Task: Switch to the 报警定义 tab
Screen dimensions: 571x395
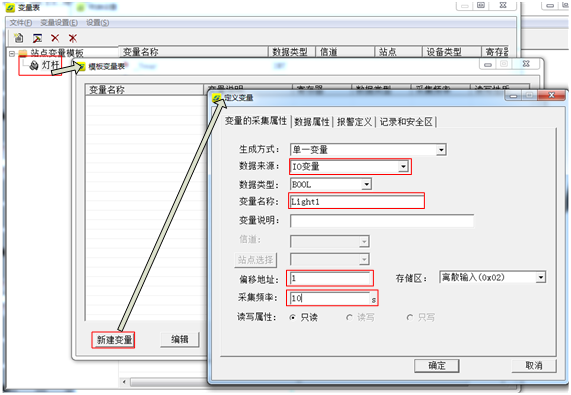Action: [354, 122]
